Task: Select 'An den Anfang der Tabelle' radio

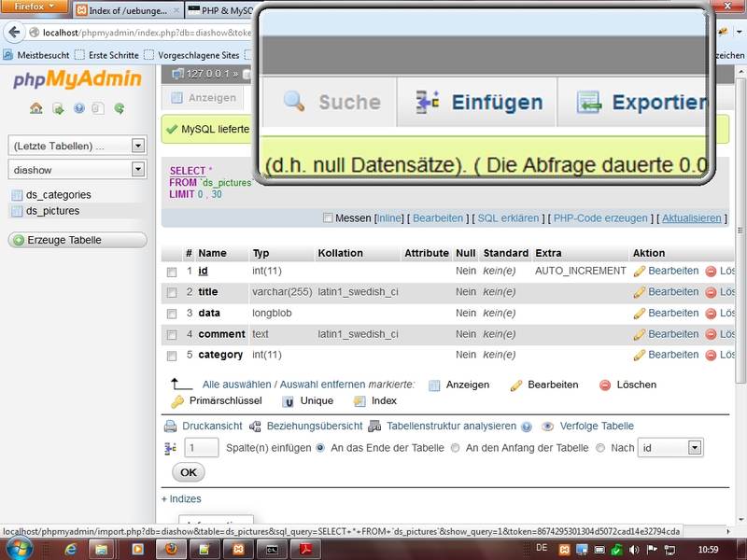Action: click(455, 448)
